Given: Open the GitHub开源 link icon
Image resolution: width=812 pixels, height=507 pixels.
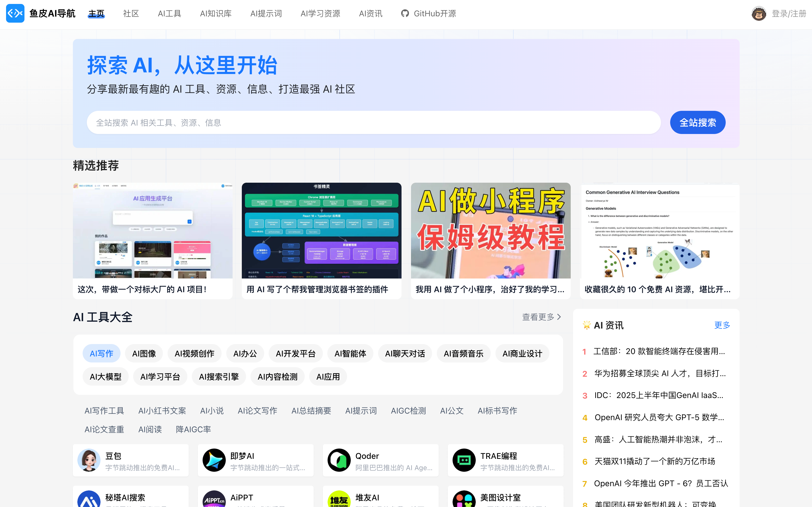Looking at the screenshot, I should (405, 13).
